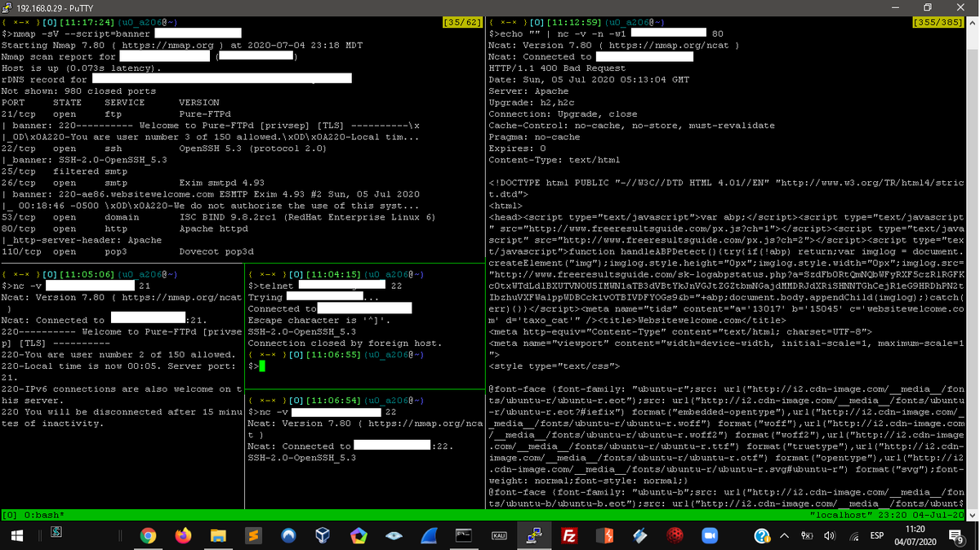Click the green cursor at the $> prompt
The height and width of the screenshot is (550, 980).
point(262,366)
